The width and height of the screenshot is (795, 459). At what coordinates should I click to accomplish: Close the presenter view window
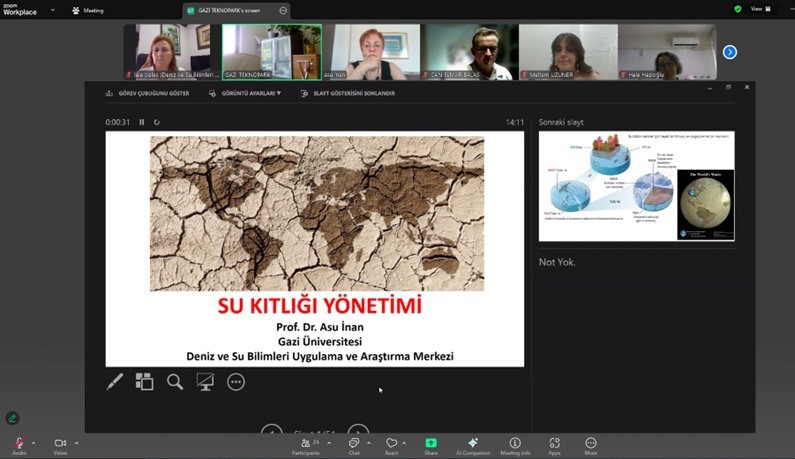click(747, 87)
